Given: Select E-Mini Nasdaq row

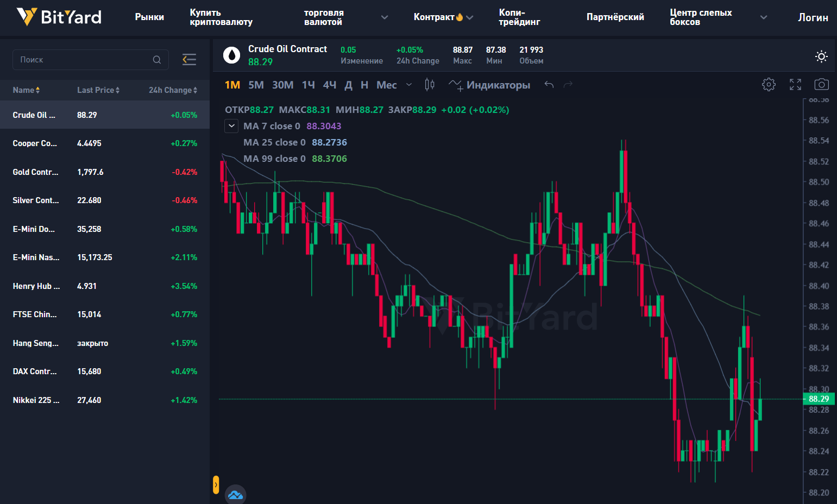Looking at the screenshot, I should tap(105, 257).
